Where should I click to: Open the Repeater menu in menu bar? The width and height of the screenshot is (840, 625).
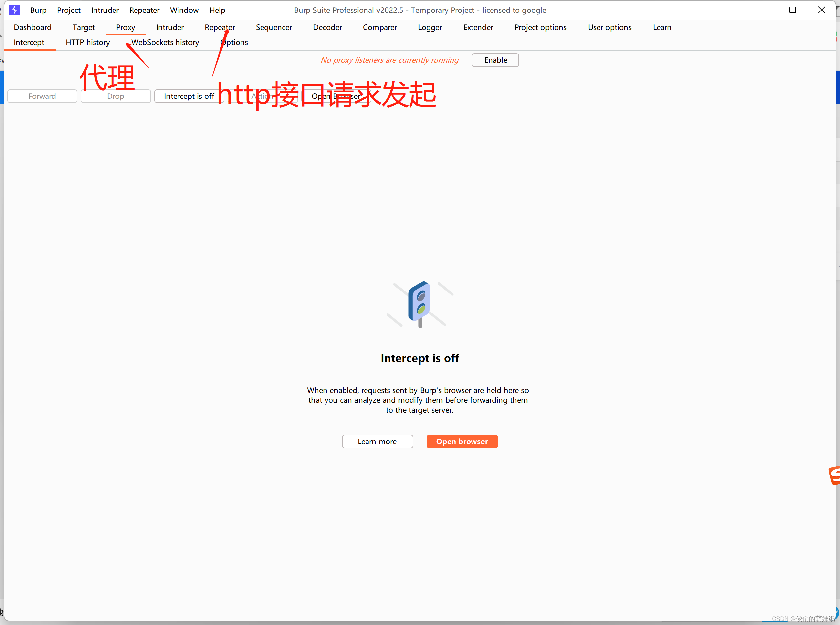144,10
